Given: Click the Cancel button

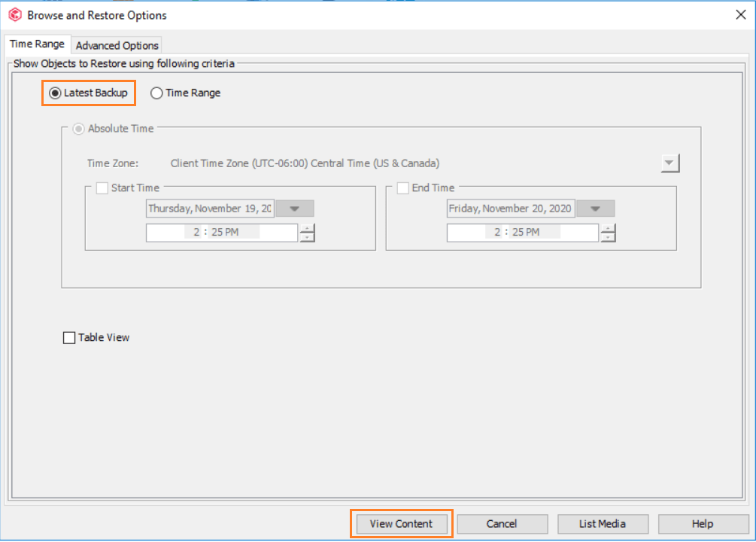Looking at the screenshot, I should 502,524.
